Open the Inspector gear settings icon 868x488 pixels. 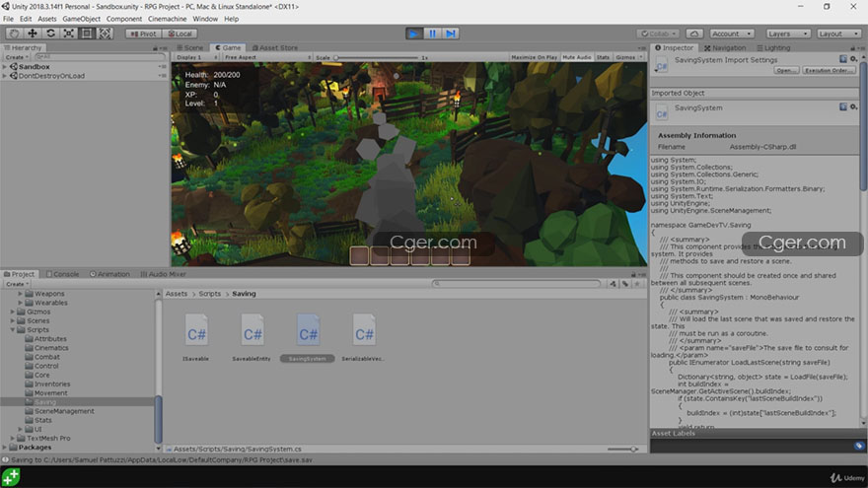[853, 58]
